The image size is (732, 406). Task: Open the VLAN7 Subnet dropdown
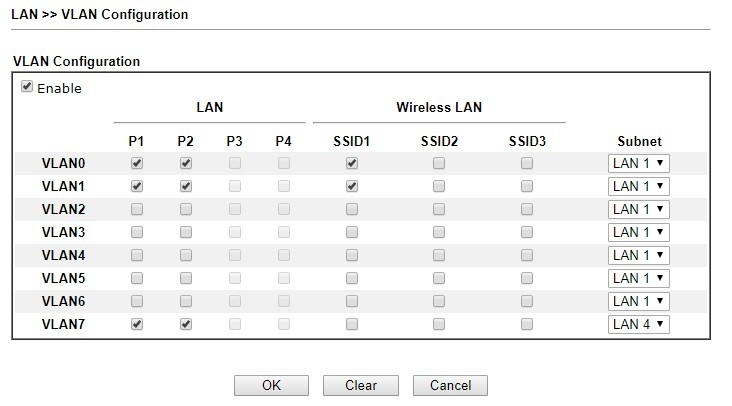click(638, 324)
